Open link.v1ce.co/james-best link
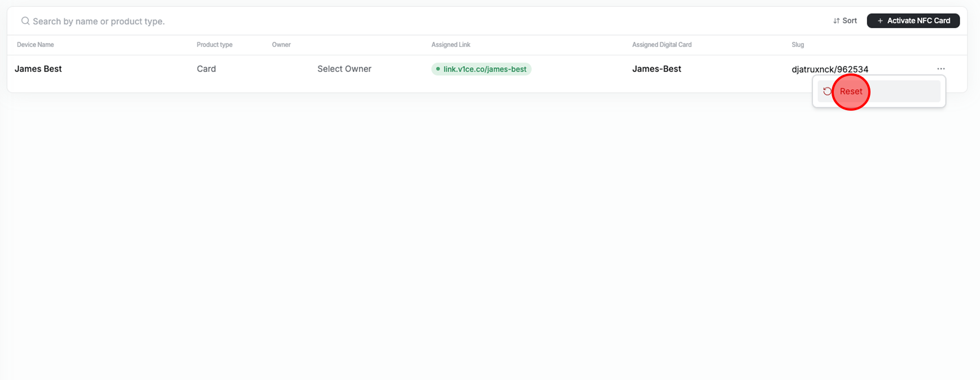 click(481, 69)
